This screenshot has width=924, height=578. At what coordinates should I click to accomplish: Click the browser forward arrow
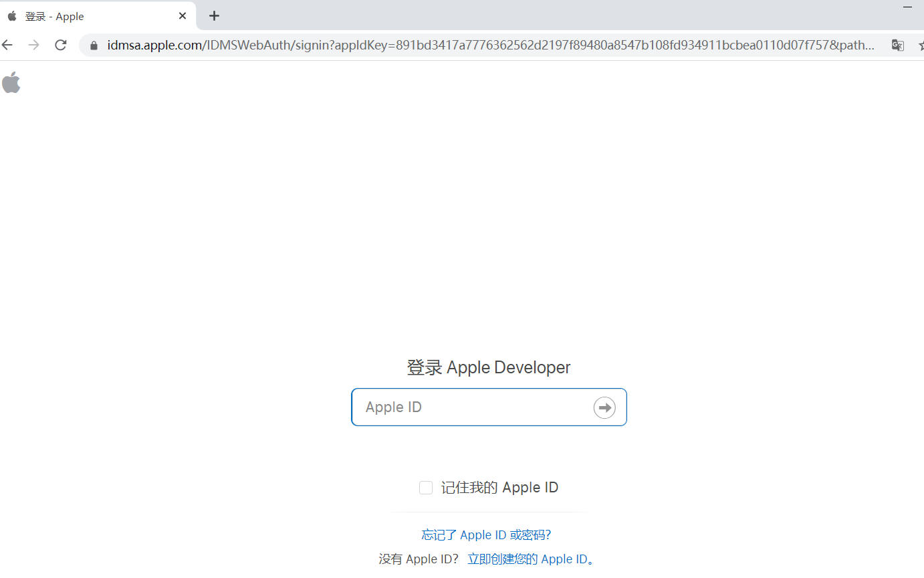tap(34, 45)
